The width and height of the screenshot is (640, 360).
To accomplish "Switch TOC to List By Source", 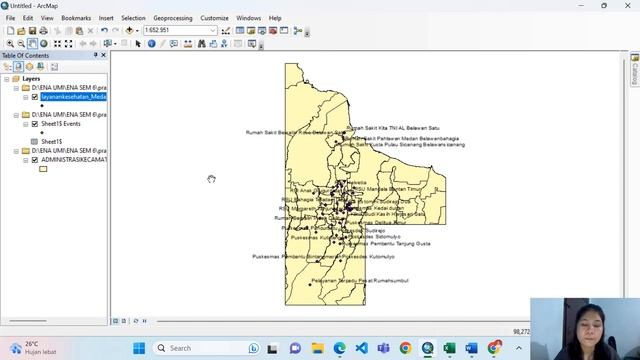I will [18, 67].
